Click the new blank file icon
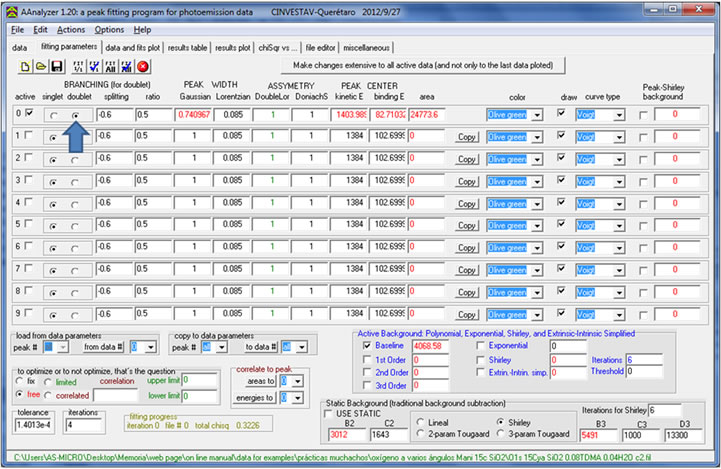Image resolution: width=721 pixels, height=469 pixels. click(x=25, y=67)
